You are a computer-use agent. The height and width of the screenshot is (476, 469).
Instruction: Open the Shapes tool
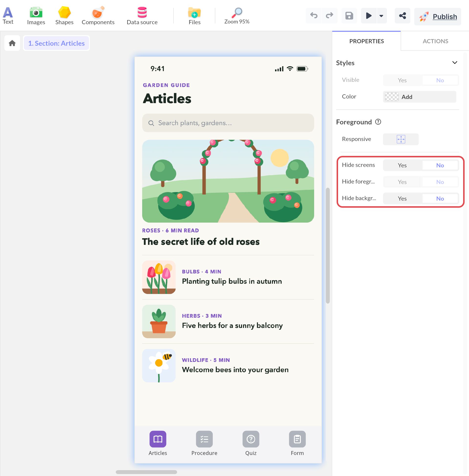[x=64, y=16]
